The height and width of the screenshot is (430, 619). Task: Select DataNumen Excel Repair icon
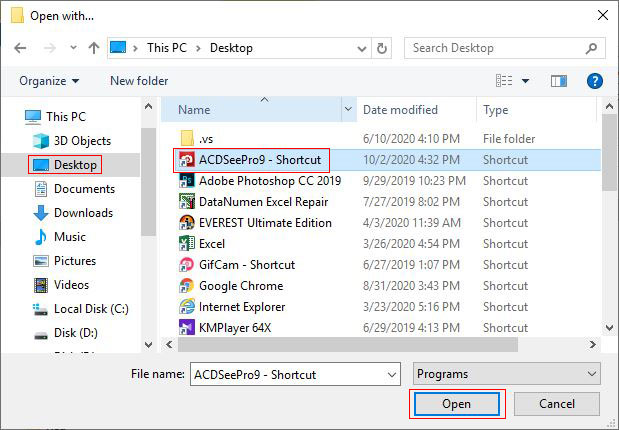(x=187, y=202)
